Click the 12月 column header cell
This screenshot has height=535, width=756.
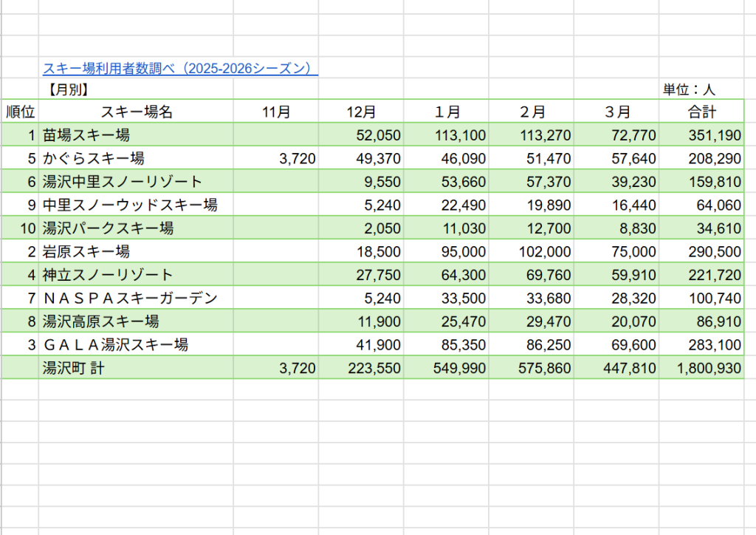coord(362,112)
